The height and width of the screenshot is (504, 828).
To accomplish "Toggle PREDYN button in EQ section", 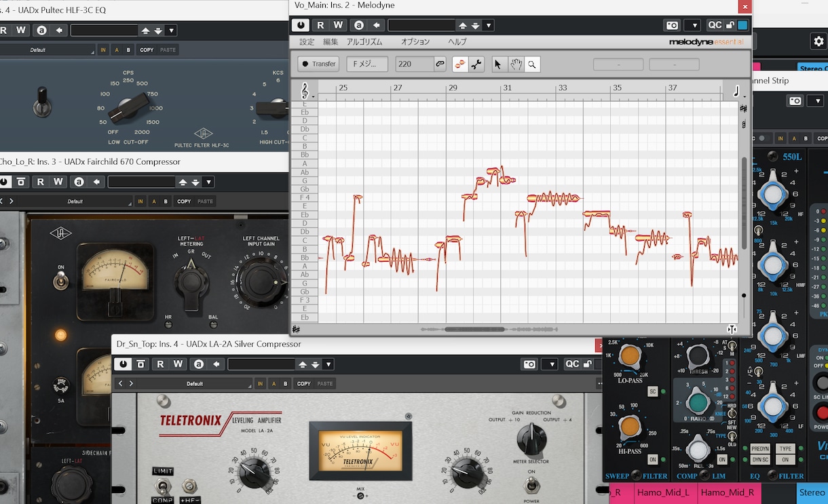I will pos(760,449).
